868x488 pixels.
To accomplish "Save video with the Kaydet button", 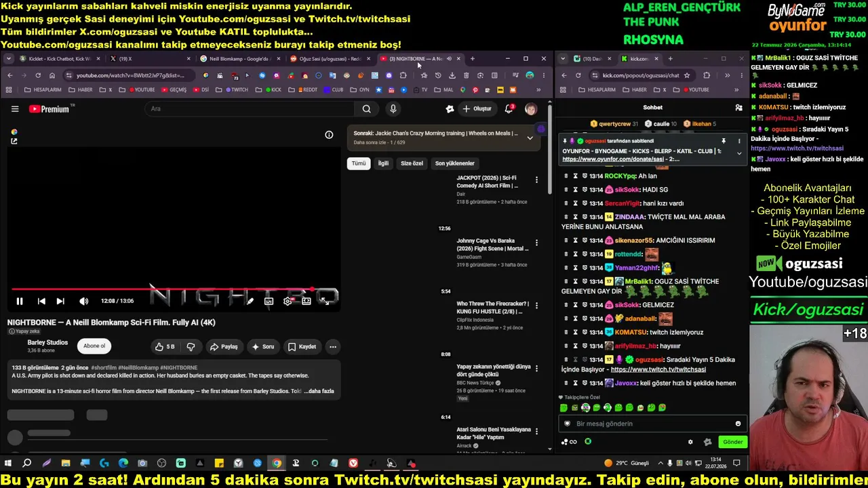I will click(x=302, y=346).
